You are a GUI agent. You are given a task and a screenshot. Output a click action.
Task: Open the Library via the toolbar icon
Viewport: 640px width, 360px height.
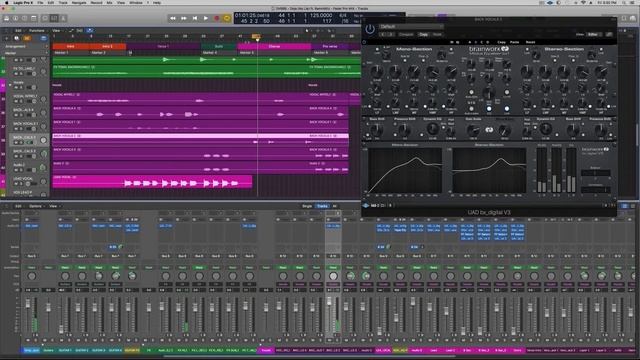(x=6, y=18)
